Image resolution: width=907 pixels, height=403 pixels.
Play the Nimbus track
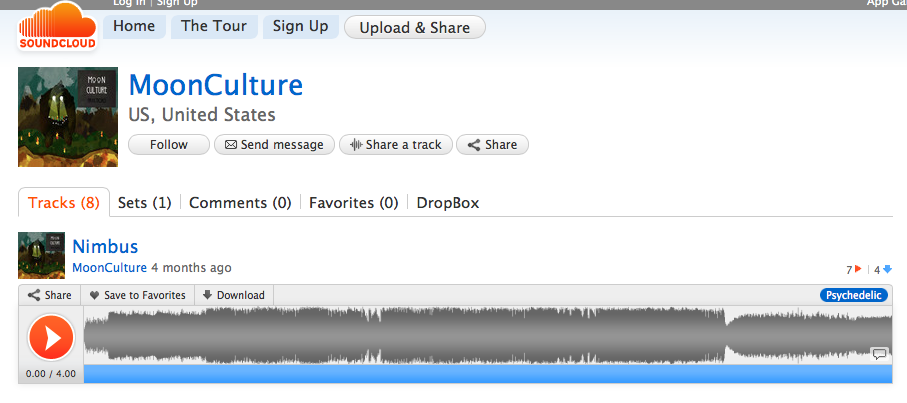point(51,337)
